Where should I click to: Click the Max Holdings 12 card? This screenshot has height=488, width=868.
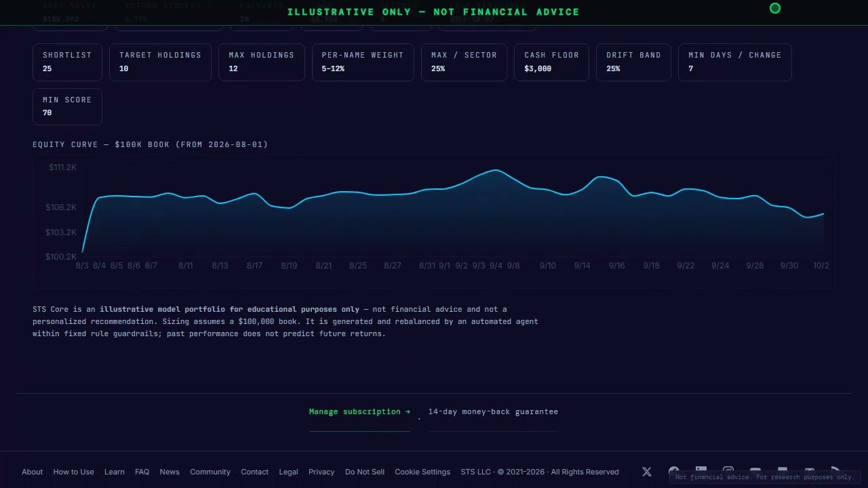tap(262, 62)
